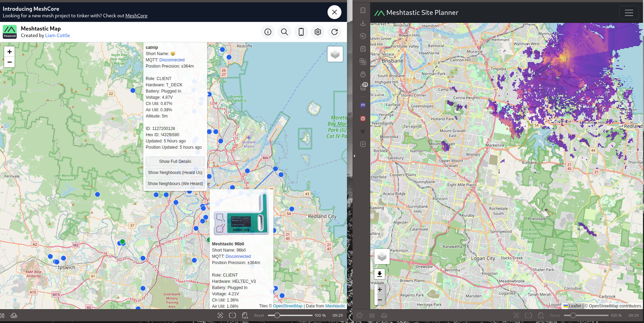
Task: Open layers control on Site Planner map
Action: [382, 257]
